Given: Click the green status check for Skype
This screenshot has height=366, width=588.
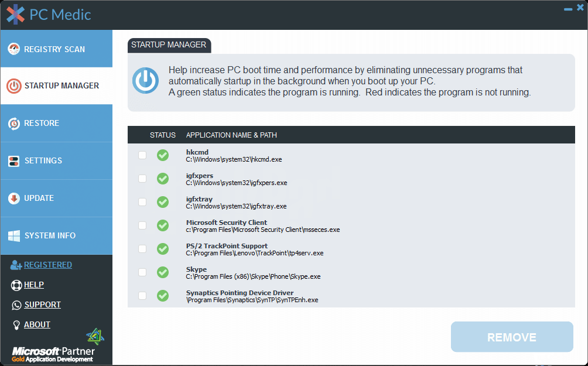Looking at the screenshot, I should coord(163,272).
